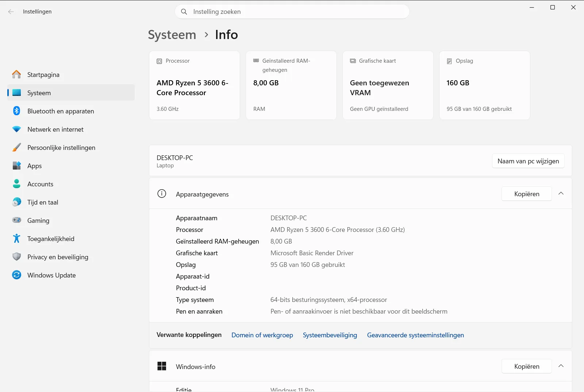The image size is (584, 392).
Task: Click the Apps icon in sidebar
Action: click(x=16, y=166)
